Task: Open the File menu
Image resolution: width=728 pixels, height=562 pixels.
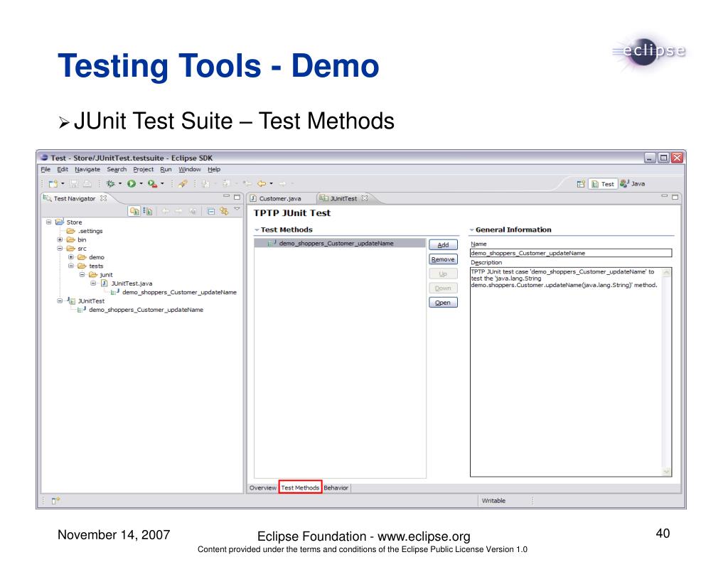Action: (x=45, y=169)
